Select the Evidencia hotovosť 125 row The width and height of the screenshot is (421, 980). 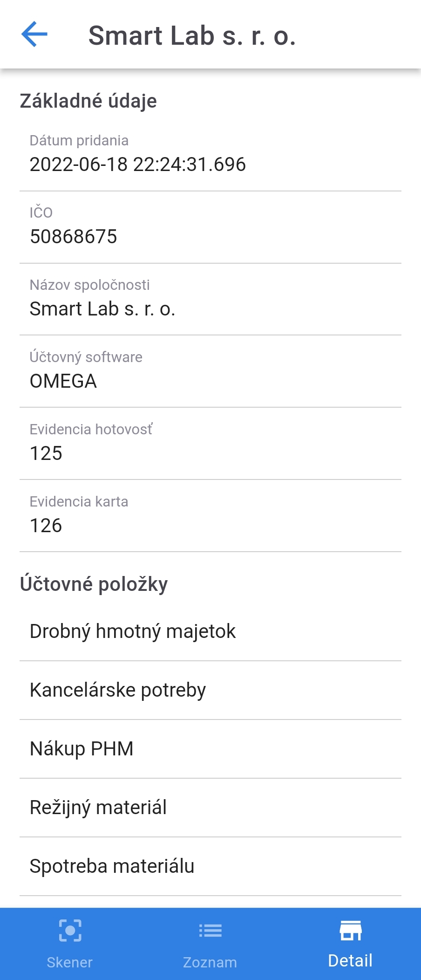(x=210, y=444)
